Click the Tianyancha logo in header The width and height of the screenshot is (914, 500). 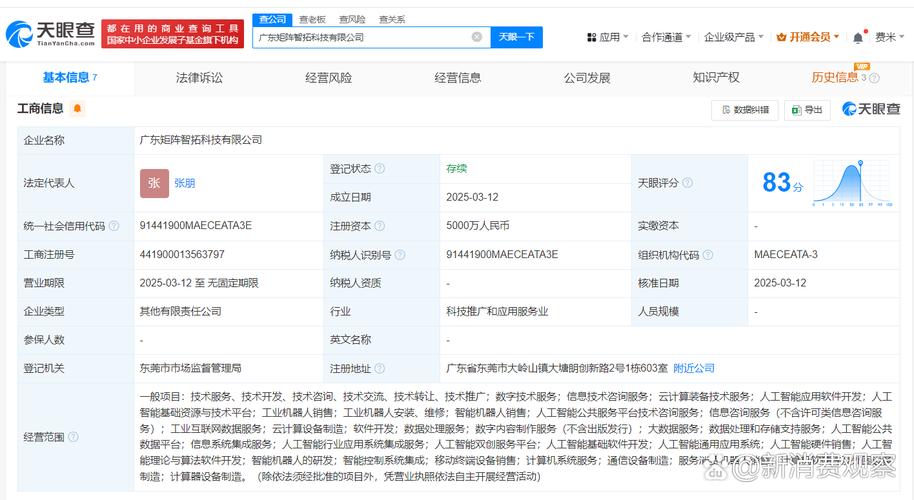[x=50, y=34]
